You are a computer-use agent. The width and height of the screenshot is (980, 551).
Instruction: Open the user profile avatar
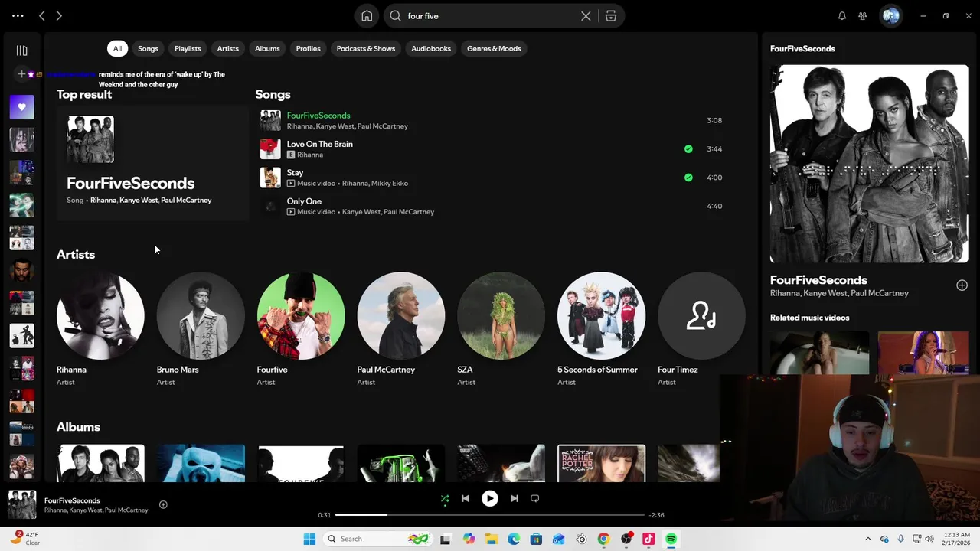890,16
